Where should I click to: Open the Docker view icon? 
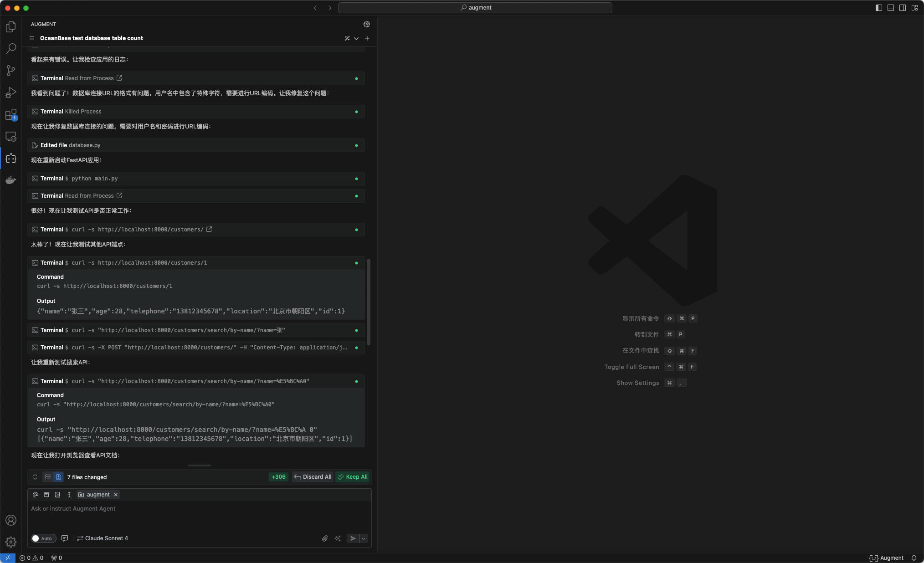(11, 180)
